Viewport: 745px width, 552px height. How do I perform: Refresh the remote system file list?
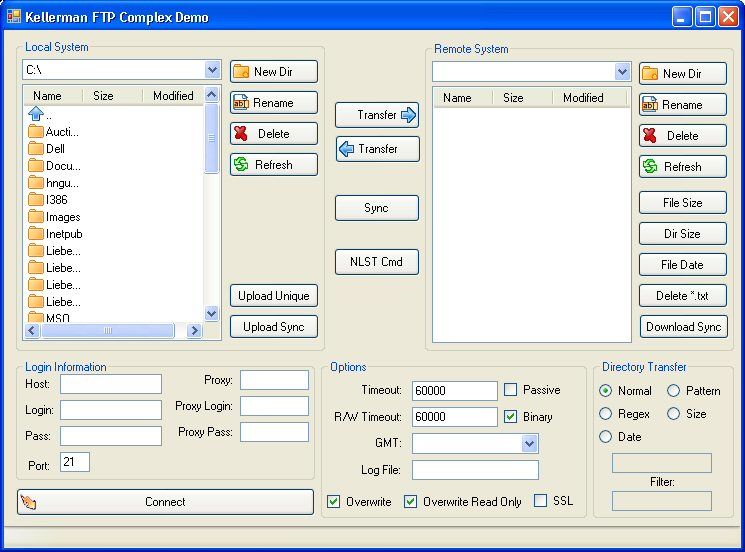coord(682,167)
